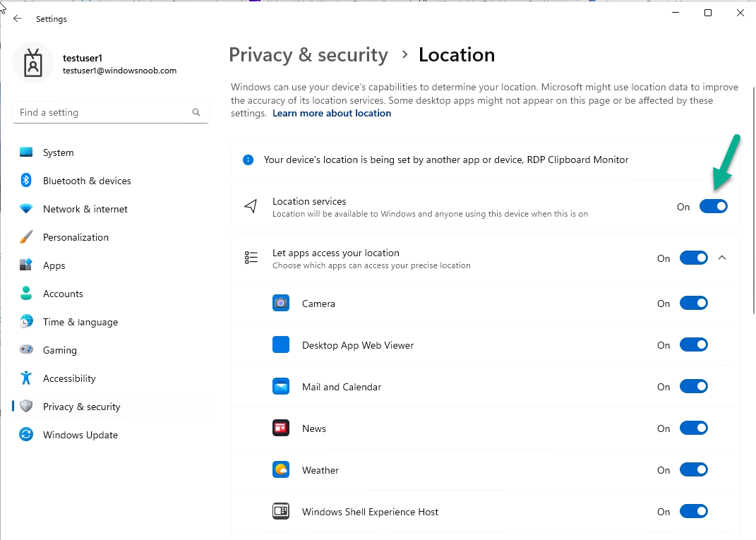
Task: Click testuser1 account name
Action: pos(83,58)
